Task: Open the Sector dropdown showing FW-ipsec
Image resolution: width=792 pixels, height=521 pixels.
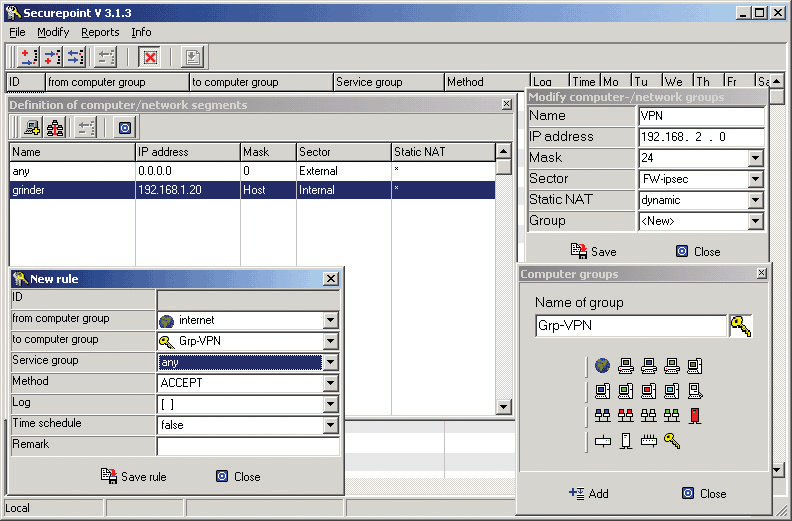Action: pyautogui.click(x=755, y=179)
